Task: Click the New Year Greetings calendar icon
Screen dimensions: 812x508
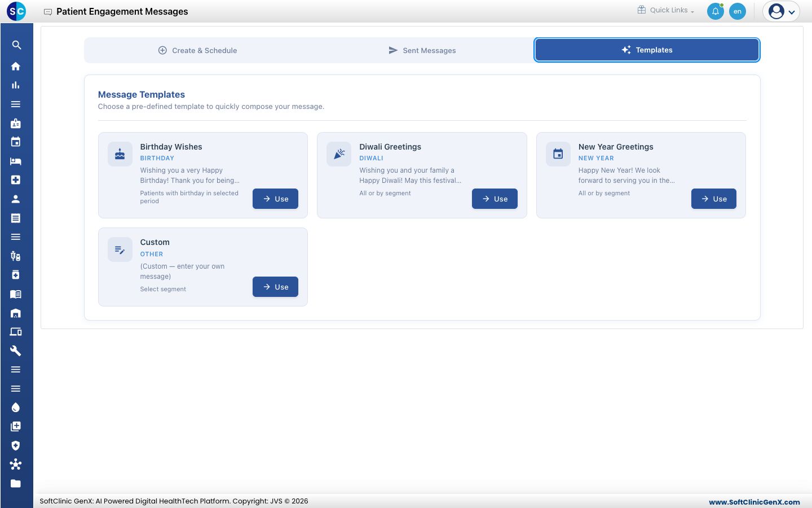Action: [558, 154]
